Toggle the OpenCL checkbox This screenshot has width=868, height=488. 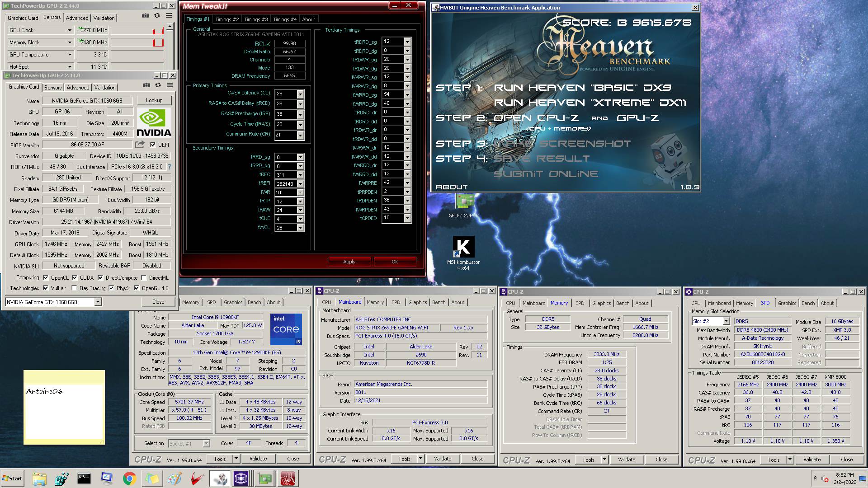(46, 277)
